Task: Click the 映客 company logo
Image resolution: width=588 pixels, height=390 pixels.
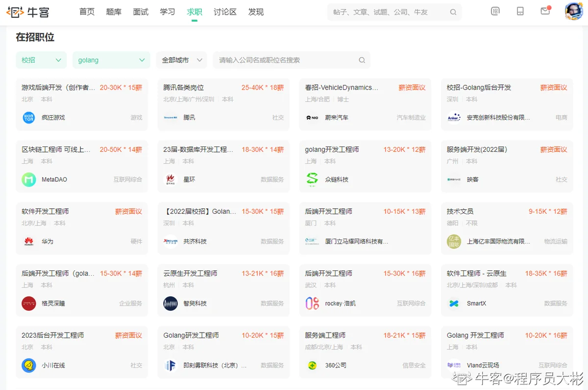Action: [x=454, y=180]
